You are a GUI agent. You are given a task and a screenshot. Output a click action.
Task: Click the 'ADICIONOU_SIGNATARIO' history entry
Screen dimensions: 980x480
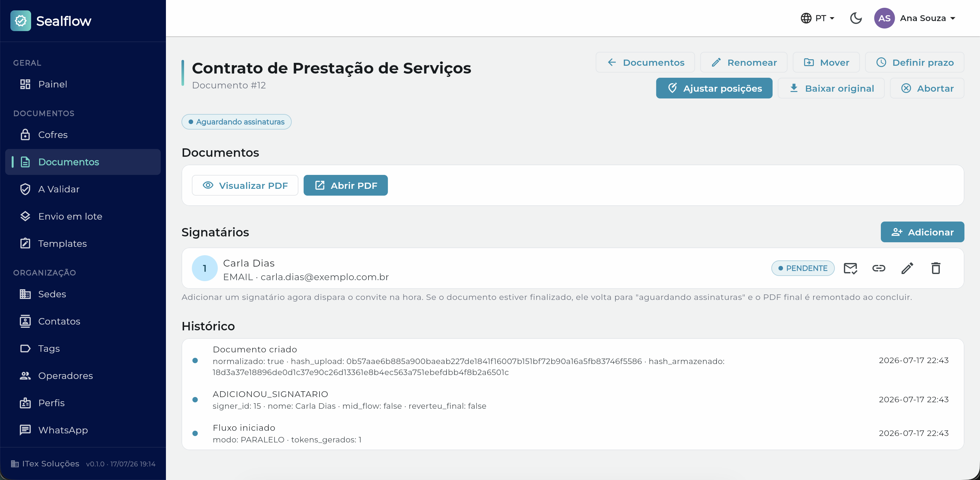(x=573, y=400)
